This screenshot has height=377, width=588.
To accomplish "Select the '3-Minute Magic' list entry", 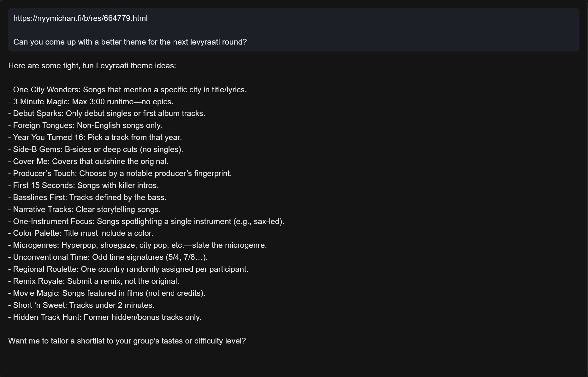I will pyautogui.click(x=91, y=102).
